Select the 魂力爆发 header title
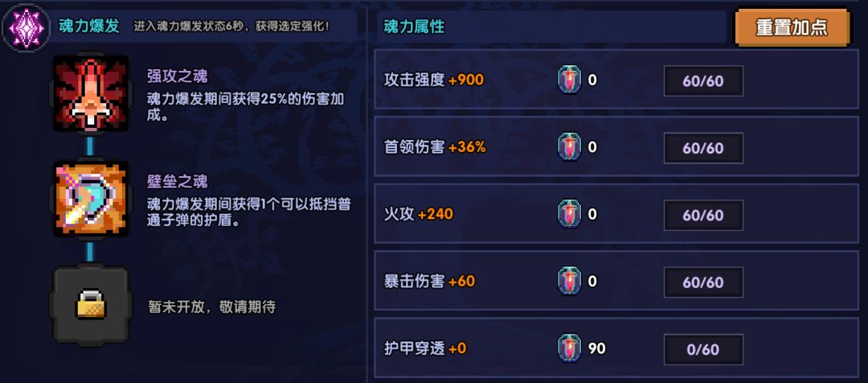This screenshot has width=868, height=383. (89, 26)
